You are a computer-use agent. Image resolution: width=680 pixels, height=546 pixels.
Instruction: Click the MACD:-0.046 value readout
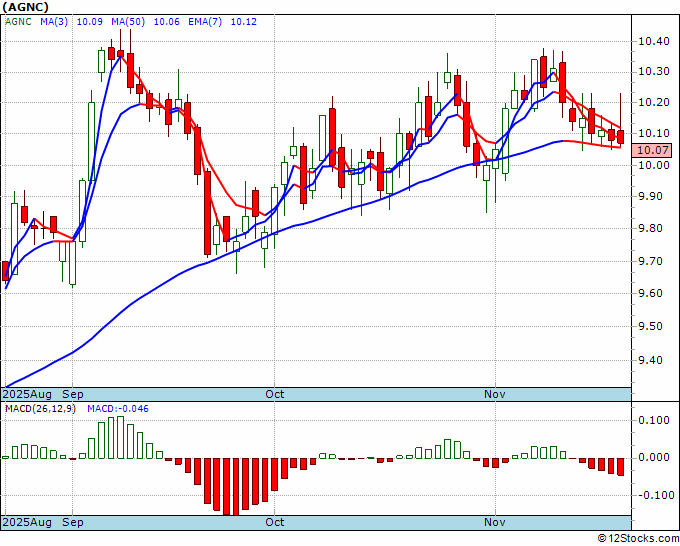118,409
